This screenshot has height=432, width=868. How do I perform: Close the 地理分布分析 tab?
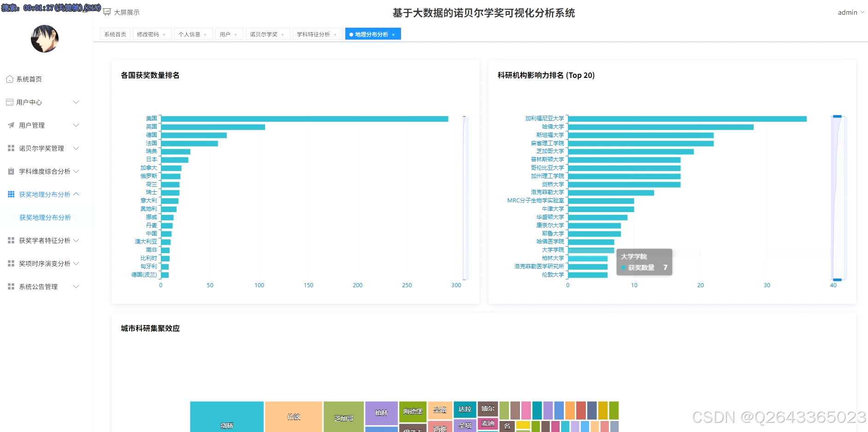tap(393, 35)
